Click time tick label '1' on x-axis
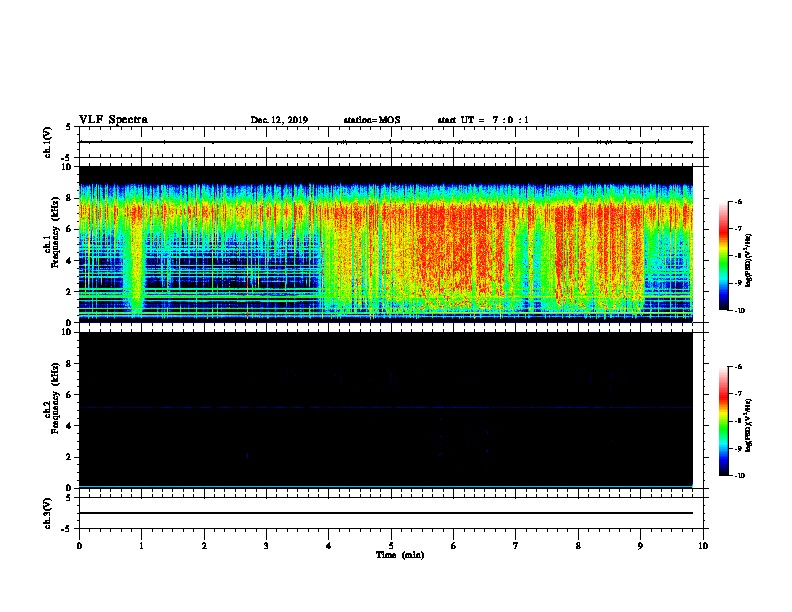792x612 pixels. click(x=141, y=546)
